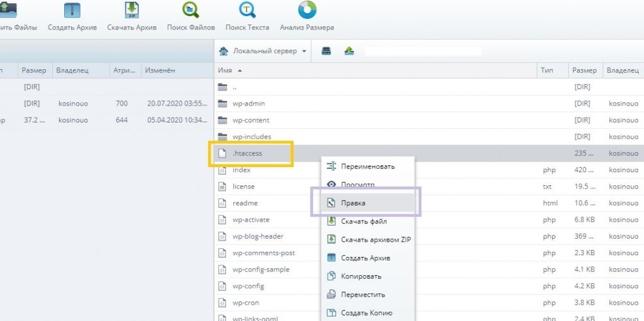Select the wp-config file
Image resolution: width=644 pixels, height=321 pixels.
248,286
